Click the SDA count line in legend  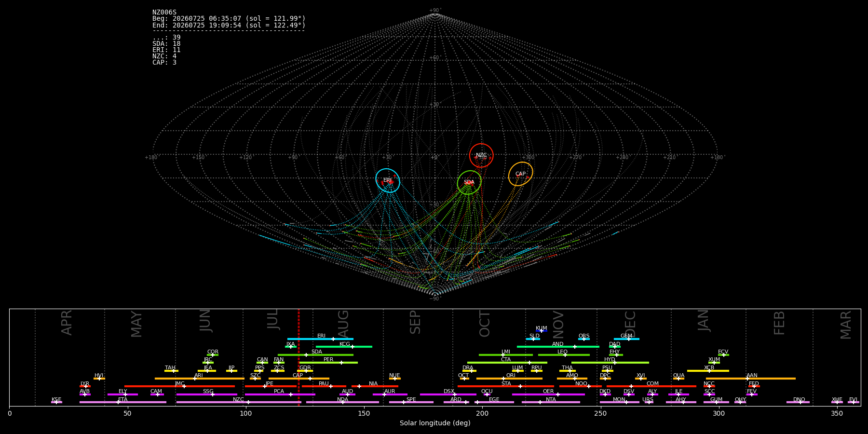(166, 44)
